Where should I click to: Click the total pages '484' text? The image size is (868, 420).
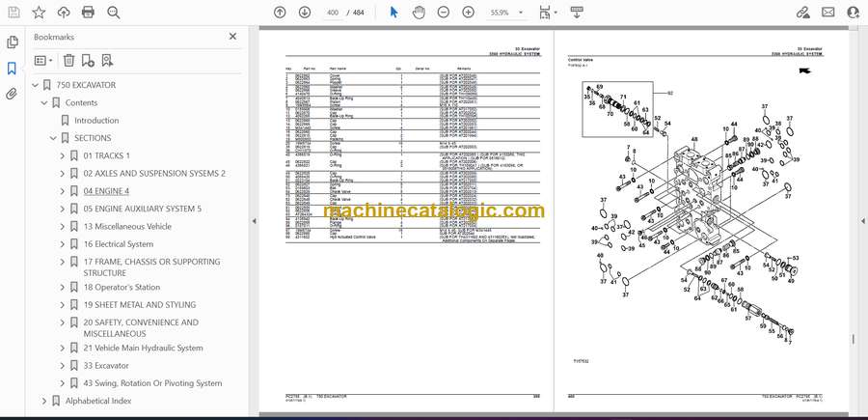[358, 13]
